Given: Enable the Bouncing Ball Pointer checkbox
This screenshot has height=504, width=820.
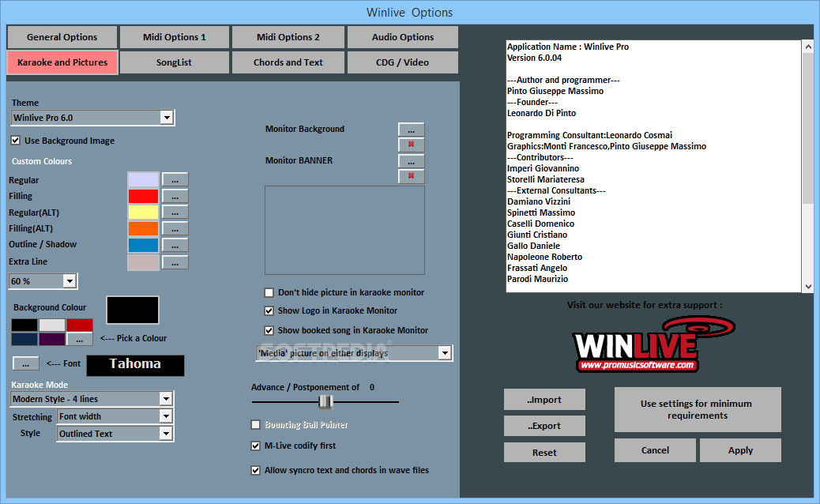Looking at the screenshot, I should [255, 424].
